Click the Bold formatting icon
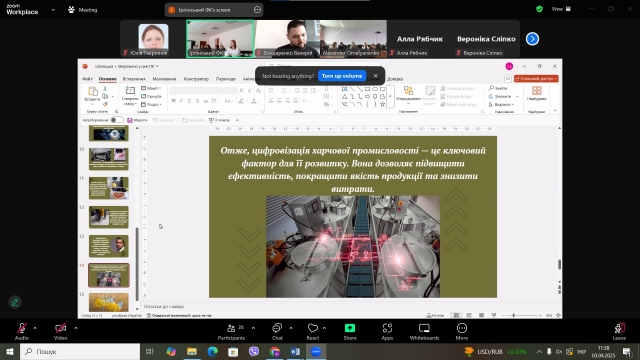640x360 pixels. (x=174, y=101)
